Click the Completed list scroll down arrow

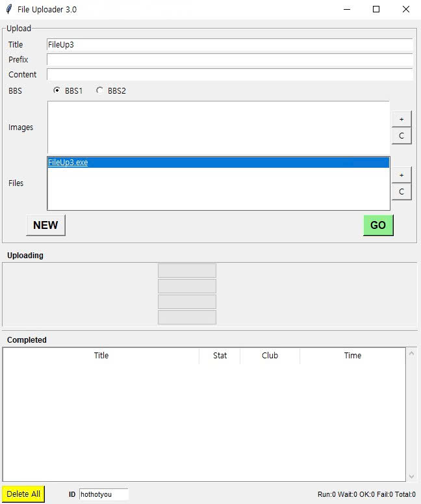tap(411, 477)
